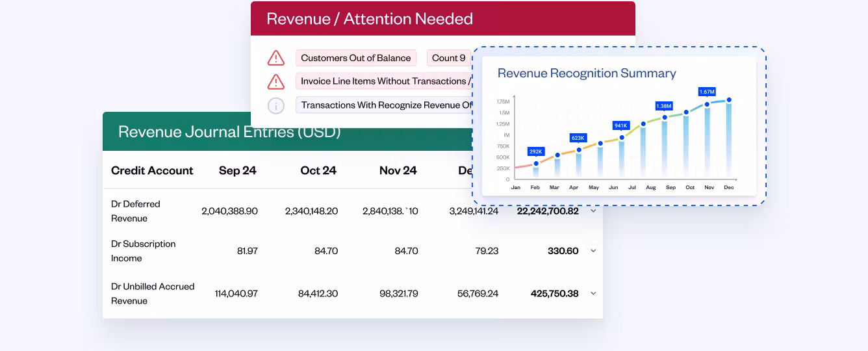Image resolution: width=868 pixels, height=351 pixels.
Task: Expand the Dr Deferred Revenue row chevron
Action: pos(593,211)
